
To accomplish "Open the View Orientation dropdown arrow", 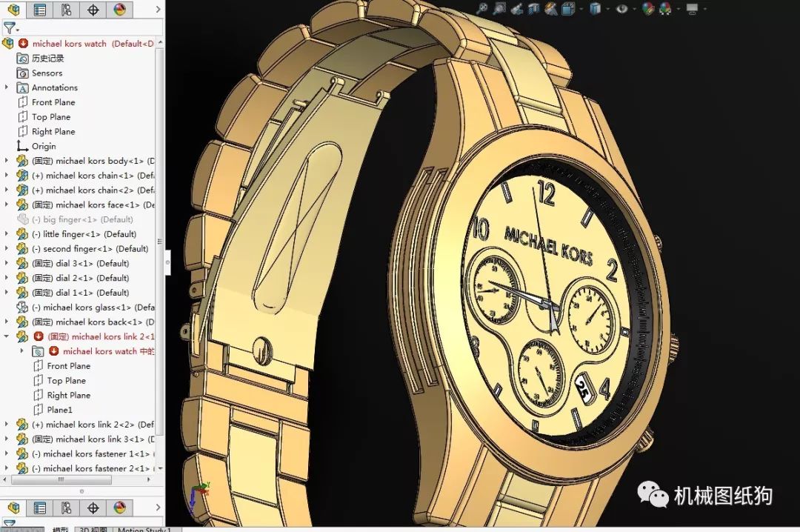I will tap(581, 9).
